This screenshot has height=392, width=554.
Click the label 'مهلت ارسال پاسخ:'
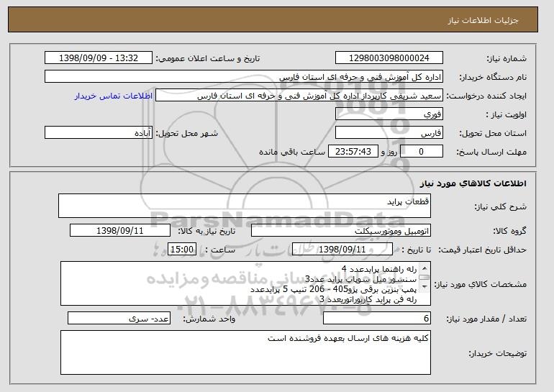tap(491, 152)
